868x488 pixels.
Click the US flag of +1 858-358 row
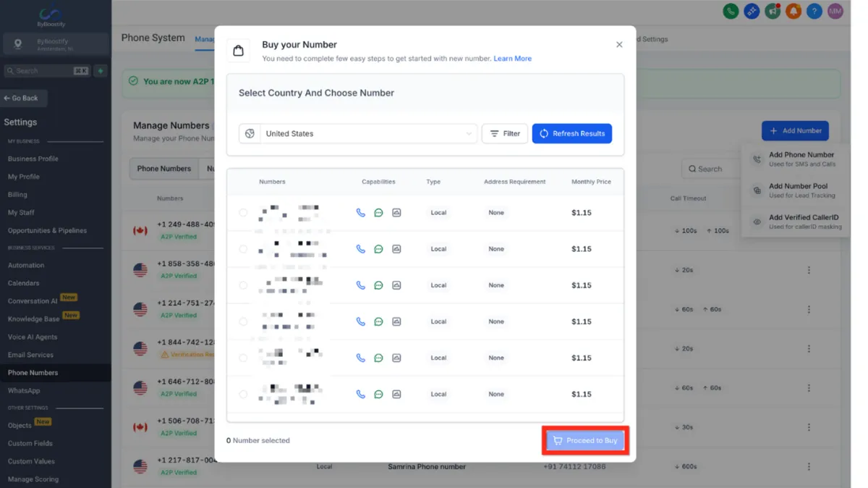coord(140,270)
